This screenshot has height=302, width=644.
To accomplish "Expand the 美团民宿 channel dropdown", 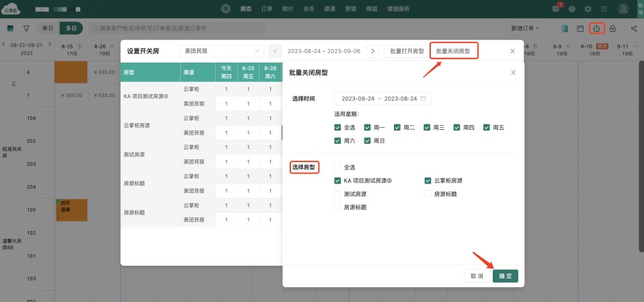I will [x=223, y=51].
